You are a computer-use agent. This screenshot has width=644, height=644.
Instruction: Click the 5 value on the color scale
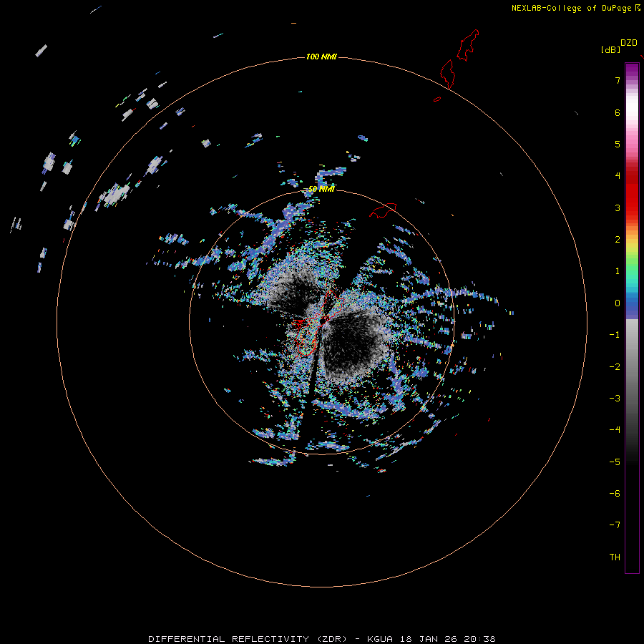click(x=618, y=144)
